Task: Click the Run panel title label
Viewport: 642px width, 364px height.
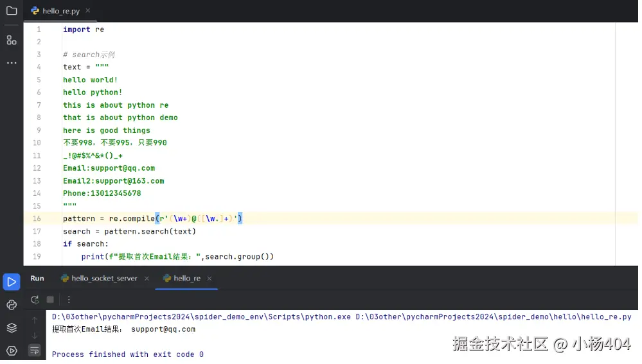Action: coord(37,278)
